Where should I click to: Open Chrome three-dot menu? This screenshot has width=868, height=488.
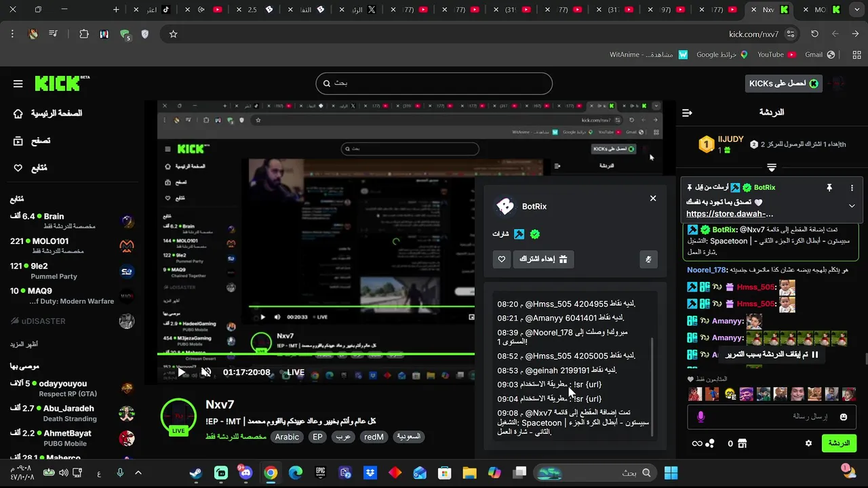pyautogui.click(x=12, y=34)
